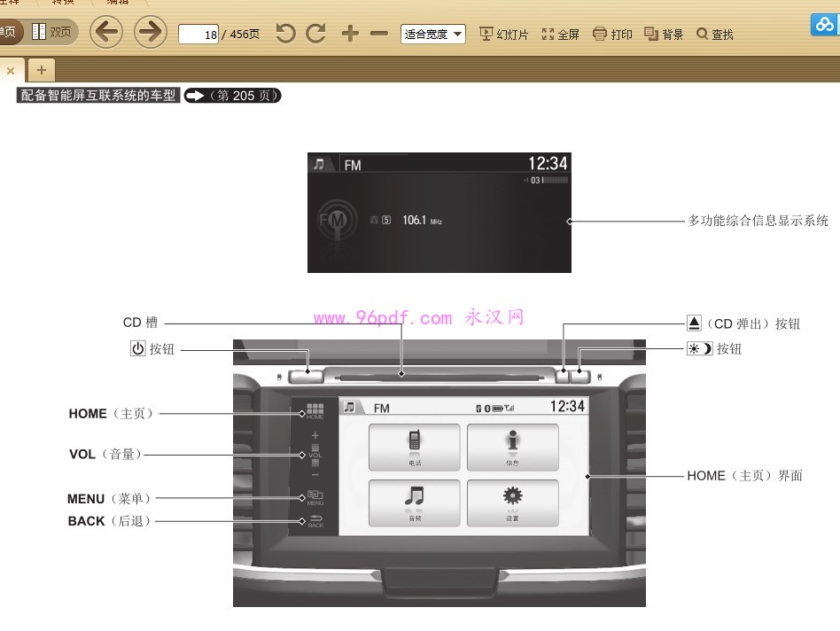Open the find tool (查找)
Image resolution: width=840 pixels, height=631 pixels.
point(715,35)
